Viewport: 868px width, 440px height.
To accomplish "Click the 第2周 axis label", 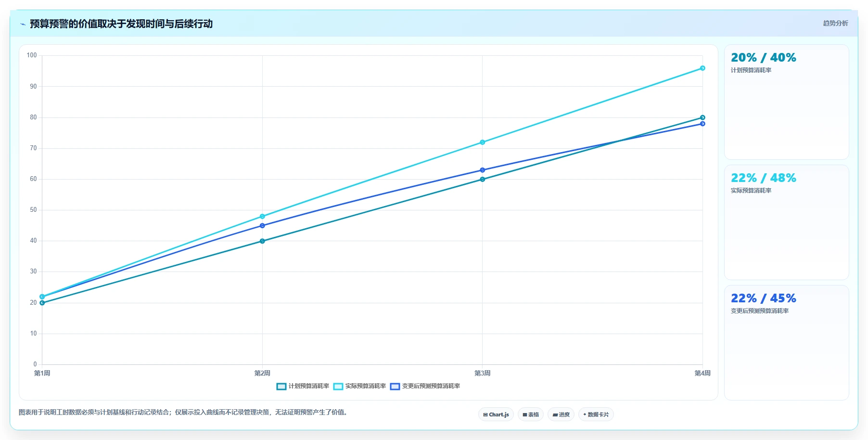I will click(x=262, y=374).
